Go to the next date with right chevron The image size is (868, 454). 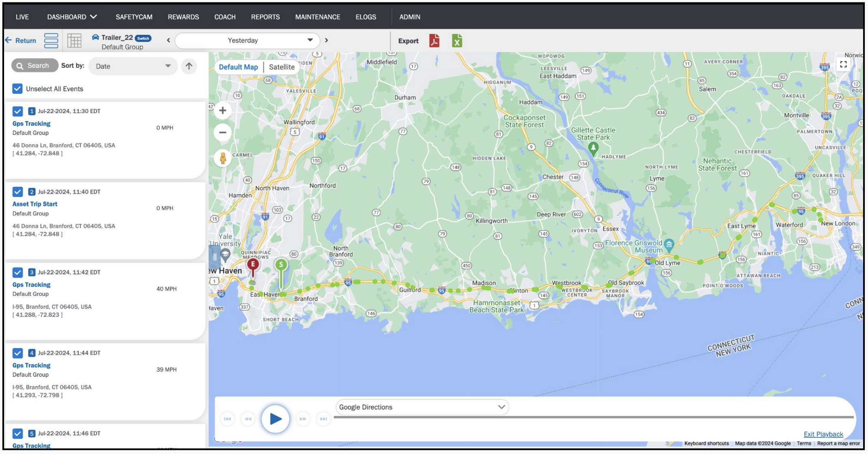327,40
